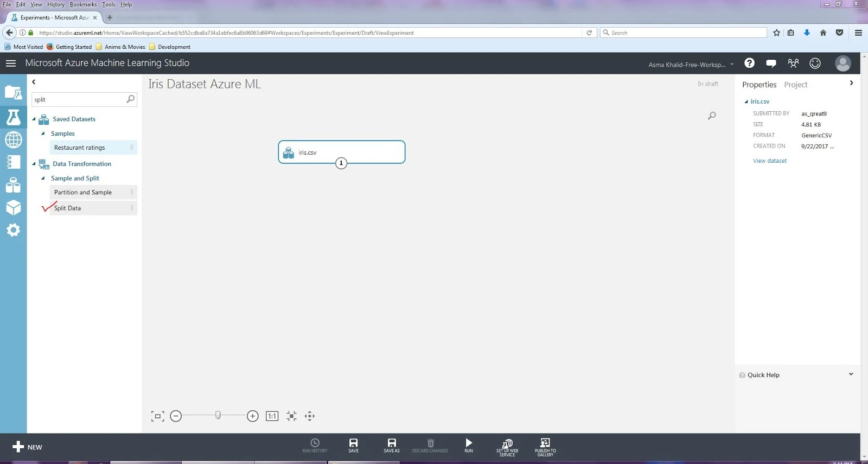Click the Help question mark icon
The image size is (868, 464).
(x=749, y=63)
